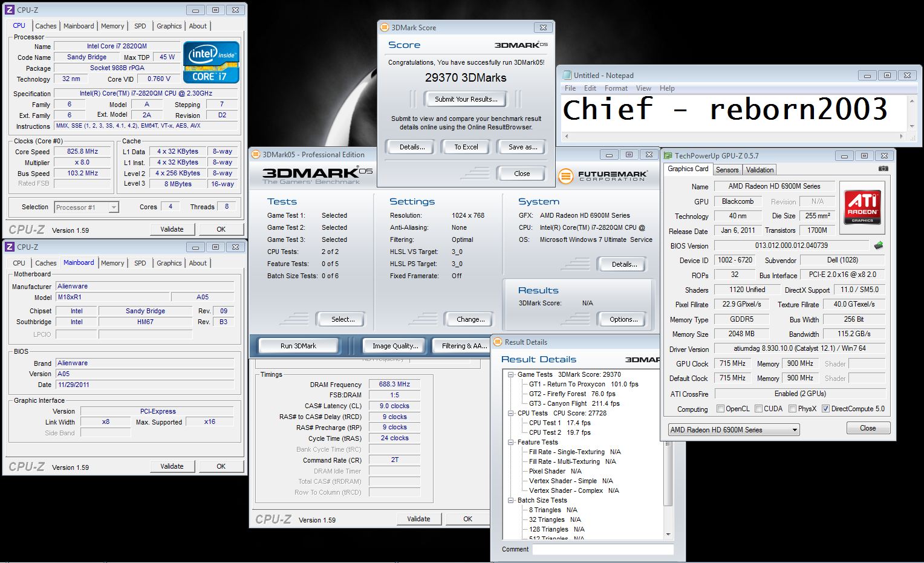
Task: Click the Notepad vertical scrollbar down arrow
Action: click(x=912, y=126)
